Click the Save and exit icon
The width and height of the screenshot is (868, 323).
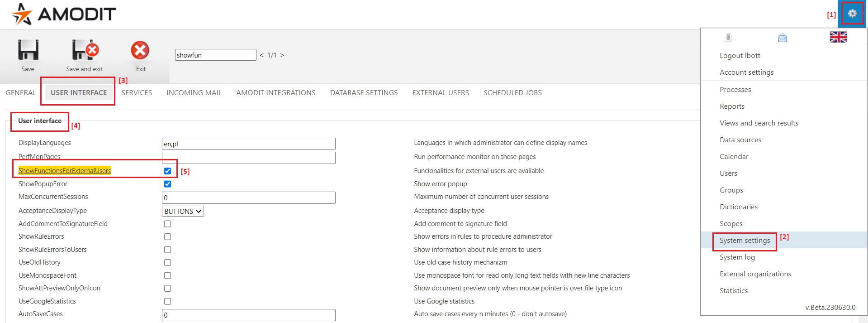[x=85, y=50]
